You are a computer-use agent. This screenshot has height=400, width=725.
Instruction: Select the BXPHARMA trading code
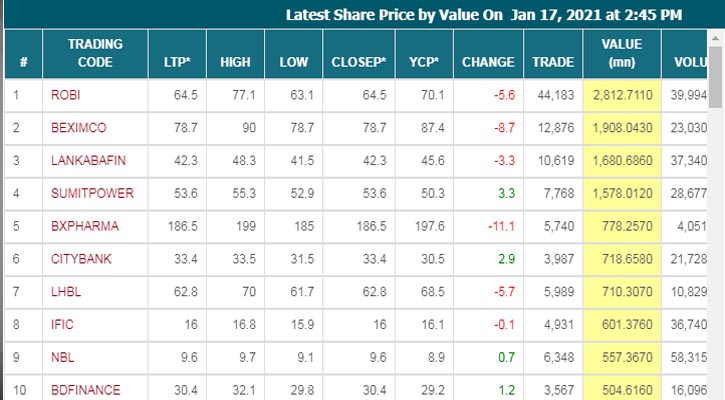pyautogui.click(x=84, y=226)
